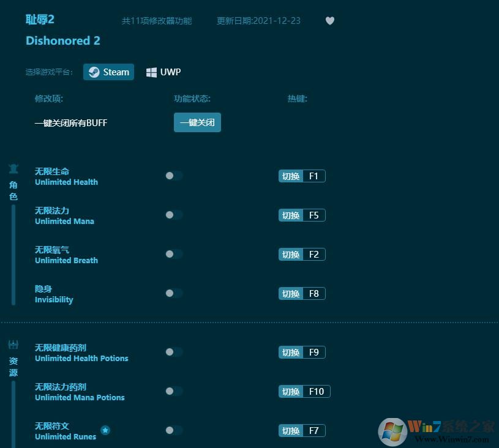Favorite this trainer with the heart icon

pos(329,20)
